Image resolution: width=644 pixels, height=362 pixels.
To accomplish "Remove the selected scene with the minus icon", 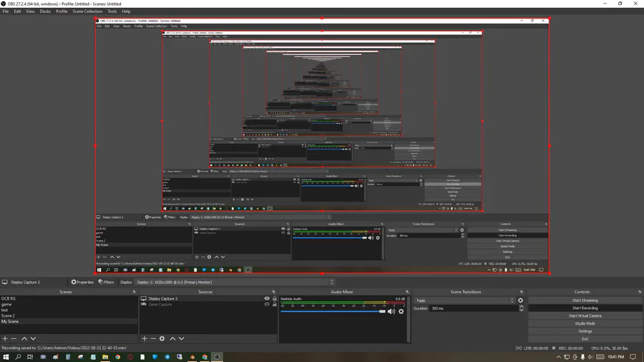I will click(x=14, y=338).
